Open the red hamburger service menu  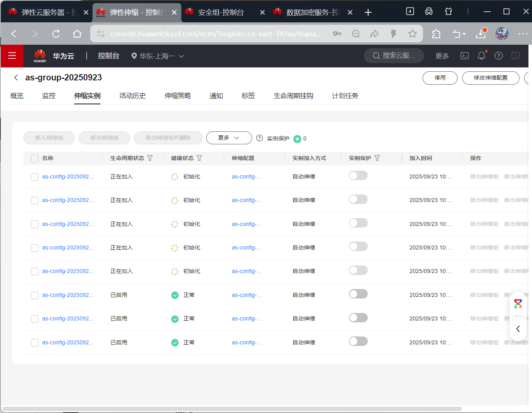[12, 56]
